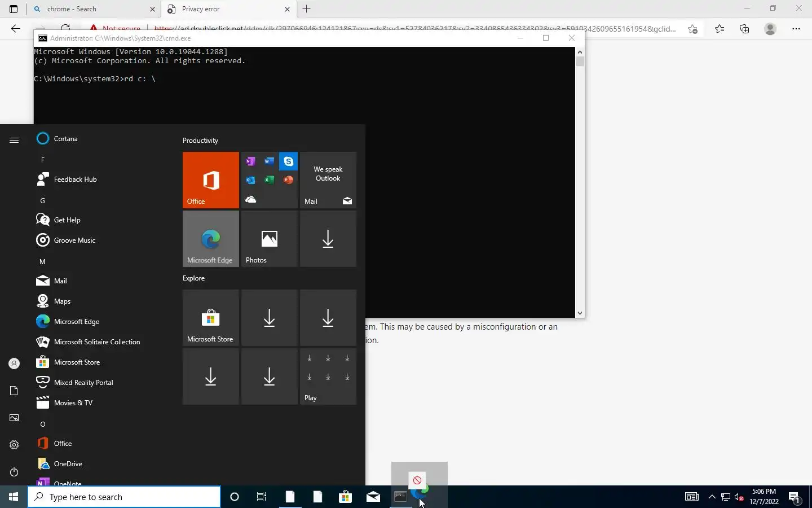The height and width of the screenshot is (508, 812).
Task: Switch to the Command Prompt taskbar icon
Action: tap(400, 497)
